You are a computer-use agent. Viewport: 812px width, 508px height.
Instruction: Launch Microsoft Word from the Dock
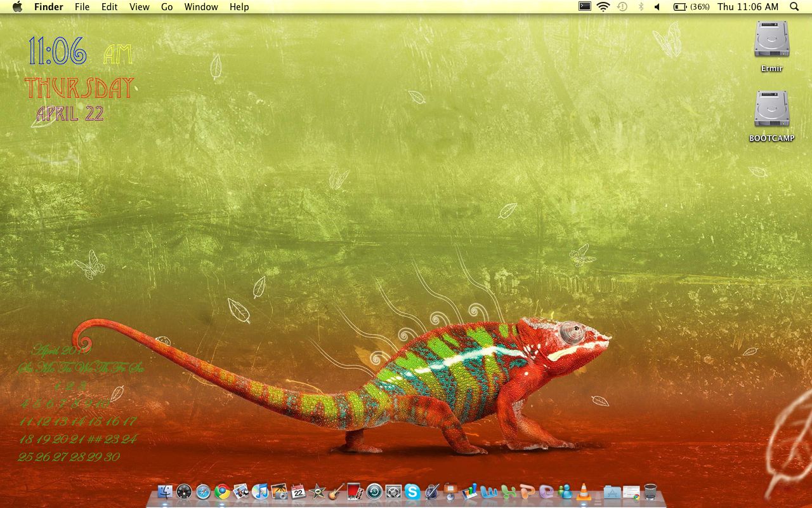488,491
